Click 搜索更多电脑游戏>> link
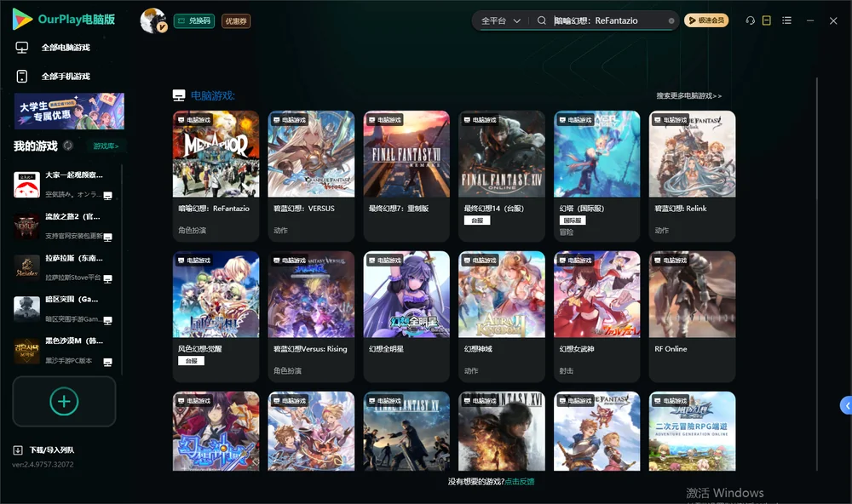Viewport: 852px width, 504px height. pos(688,95)
